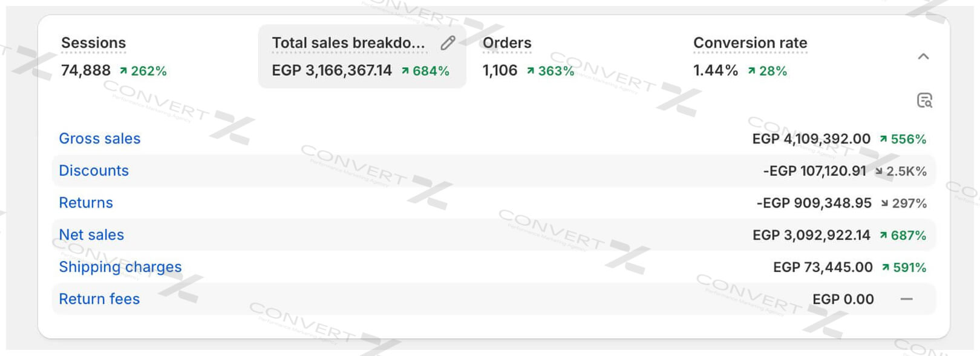This screenshot has width=980, height=356.
Task: Open the Shipping charges link
Action: 120,267
